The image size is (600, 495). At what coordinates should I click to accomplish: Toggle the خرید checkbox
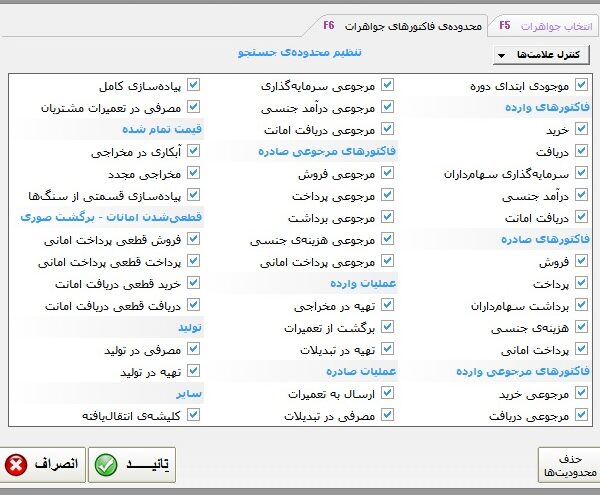point(581,129)
